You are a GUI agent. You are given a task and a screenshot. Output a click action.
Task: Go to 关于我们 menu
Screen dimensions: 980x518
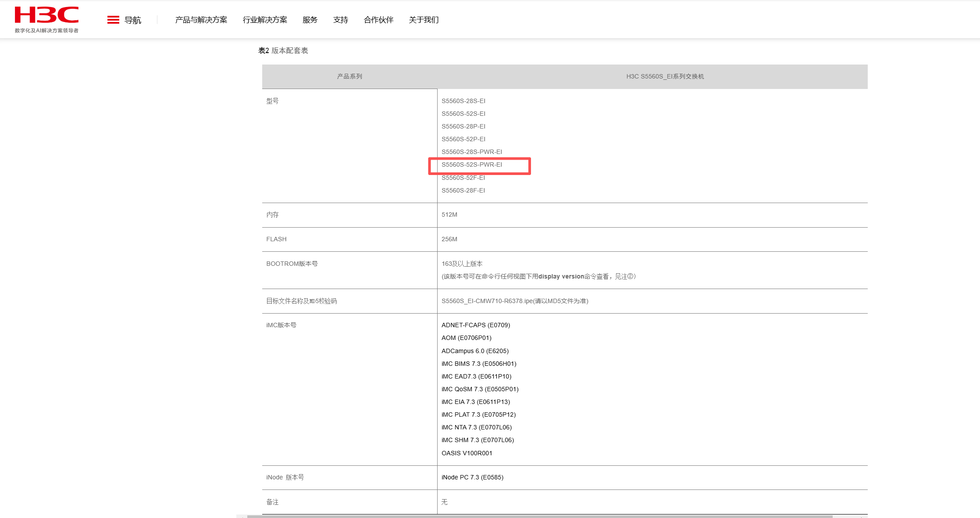(x=423, y=20)
